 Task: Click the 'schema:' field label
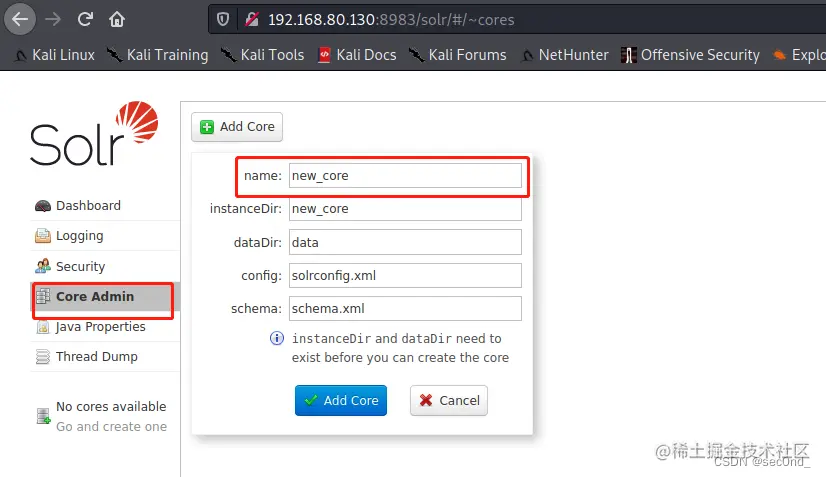(x=257, y=308)
